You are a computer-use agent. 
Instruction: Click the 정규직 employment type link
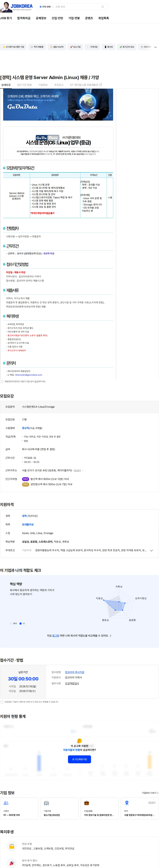point(25,428)
